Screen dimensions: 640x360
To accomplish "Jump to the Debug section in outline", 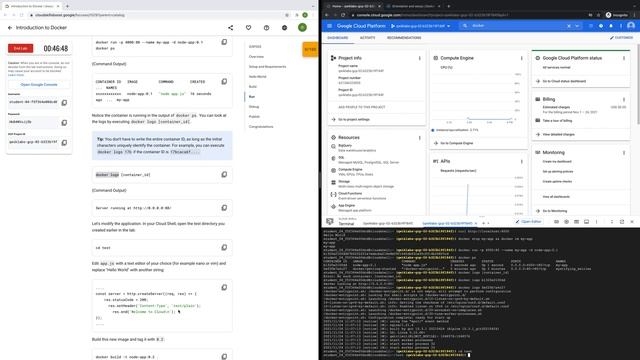I will (254, 107).
